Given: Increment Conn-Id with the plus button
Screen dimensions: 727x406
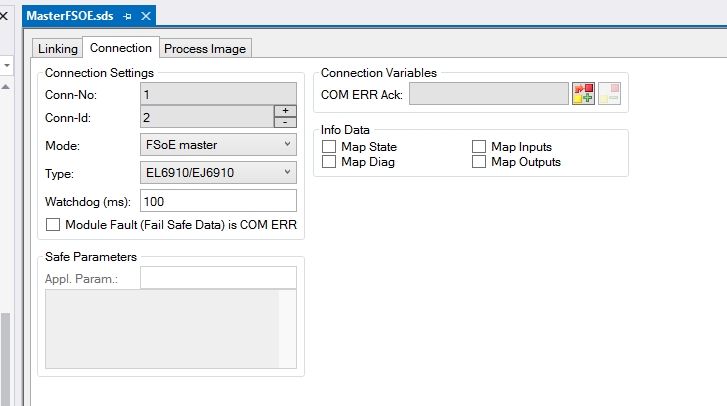Looking at the screenshot, I should 285,110.
